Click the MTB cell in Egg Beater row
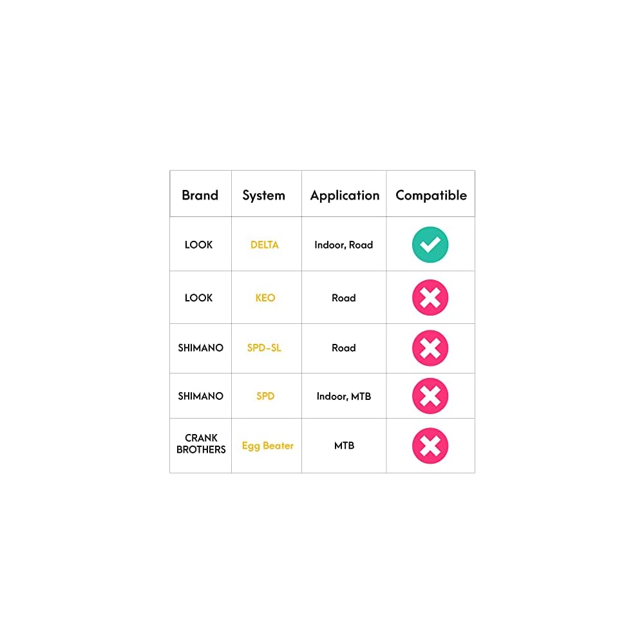Screen dimensions: 644x644 click(344, 446)
